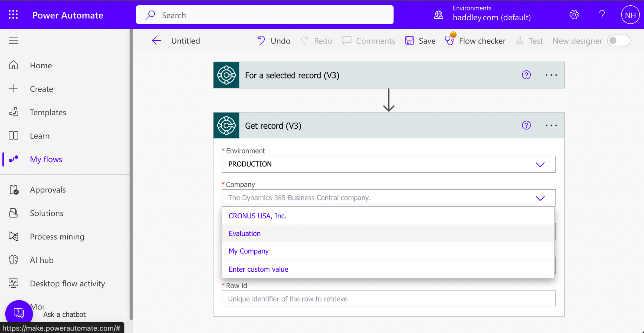This screenshot has height=333, width=644.
Task: Collapse the left navigation hamburger menu
Action: point(13,41)
